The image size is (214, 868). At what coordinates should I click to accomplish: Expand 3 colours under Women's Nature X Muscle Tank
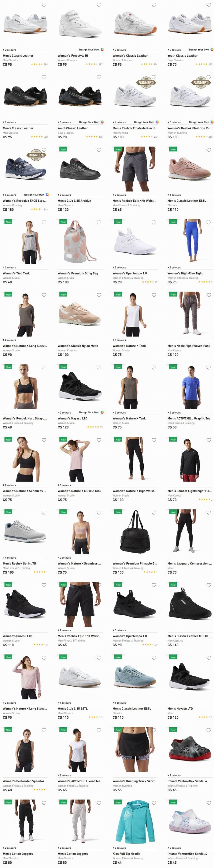(x=64, y=485)
